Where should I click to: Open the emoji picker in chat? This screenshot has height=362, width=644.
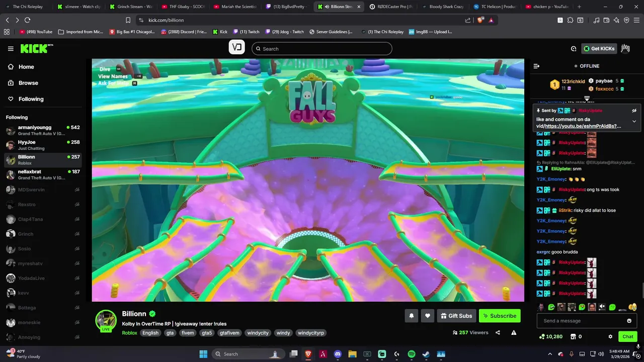click(x=629, y=321)
